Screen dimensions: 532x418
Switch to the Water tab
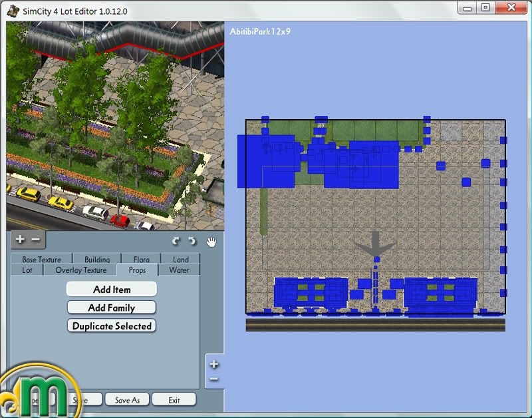tap(179, 270)
